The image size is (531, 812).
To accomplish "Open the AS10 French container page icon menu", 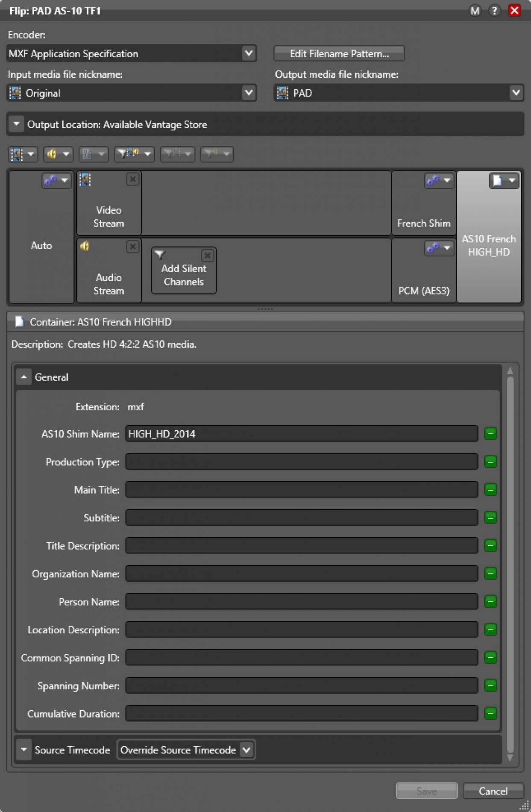I will (504, 180).
